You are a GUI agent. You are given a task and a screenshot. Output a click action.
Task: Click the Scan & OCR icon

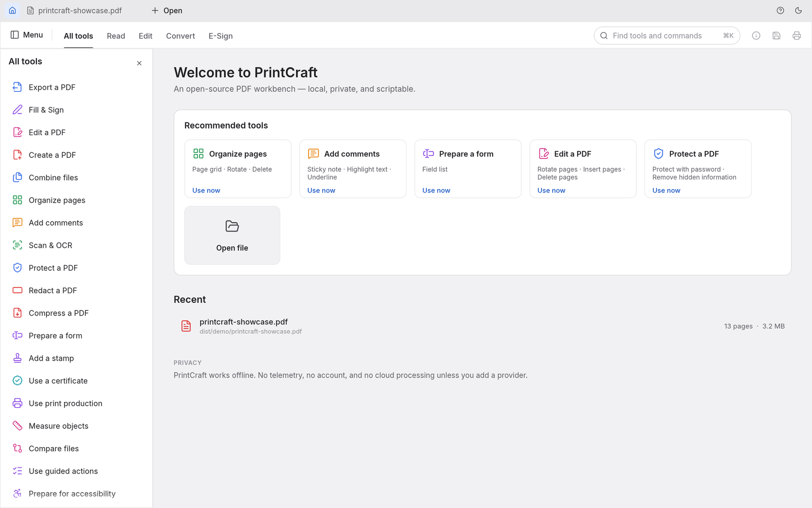[x=17, y=245]
